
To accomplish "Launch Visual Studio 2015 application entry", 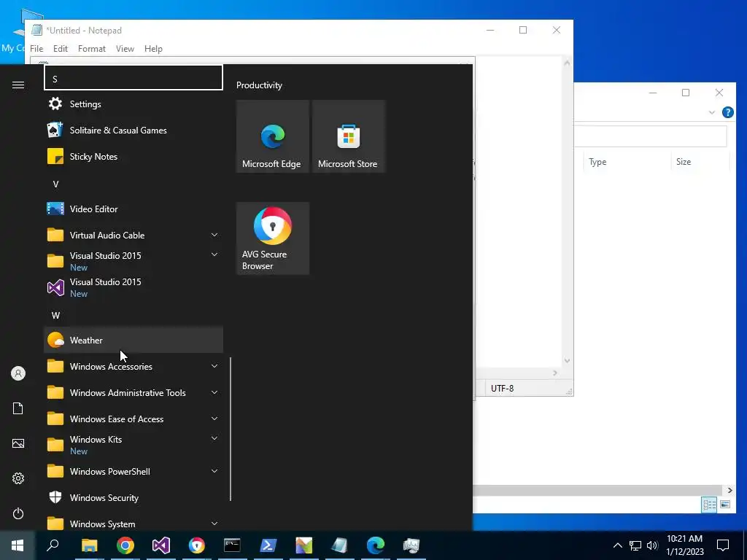I will pyautogui.click(x=133, y=287).
